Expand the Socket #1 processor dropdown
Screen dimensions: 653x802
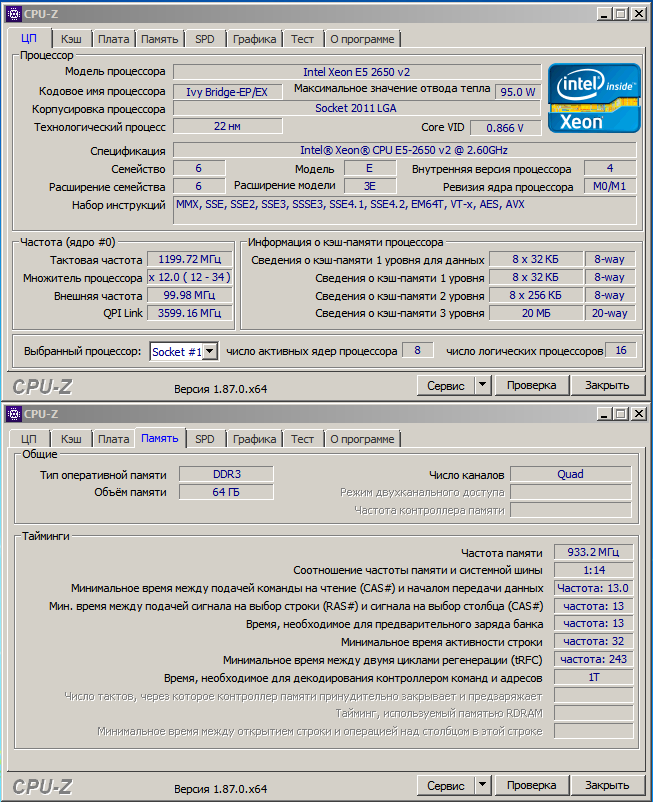(210, 352)
